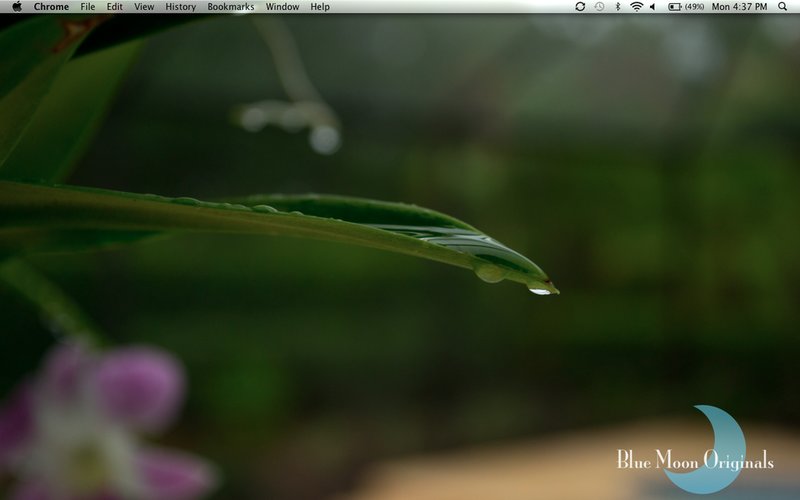Open the Edit menu
This screenshot has width=800, height=500.
114,7
